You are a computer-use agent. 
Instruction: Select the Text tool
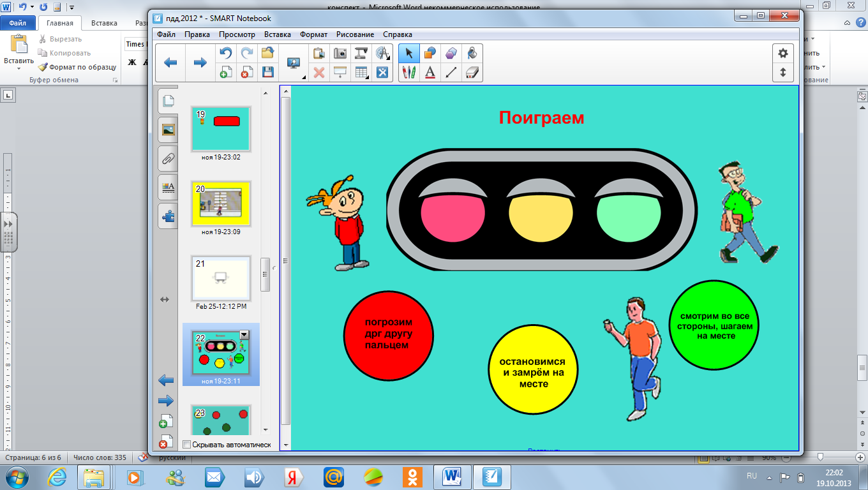click(x=430, y=72)
